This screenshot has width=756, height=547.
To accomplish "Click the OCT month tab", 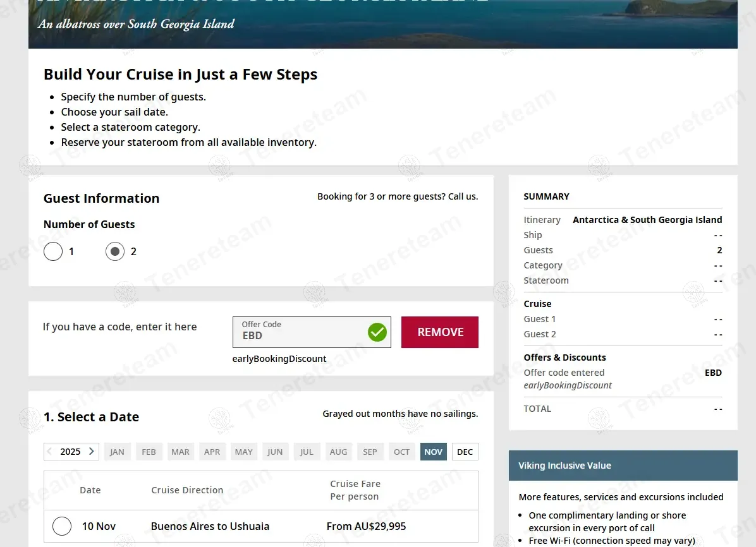I will (x=401, y=452).
